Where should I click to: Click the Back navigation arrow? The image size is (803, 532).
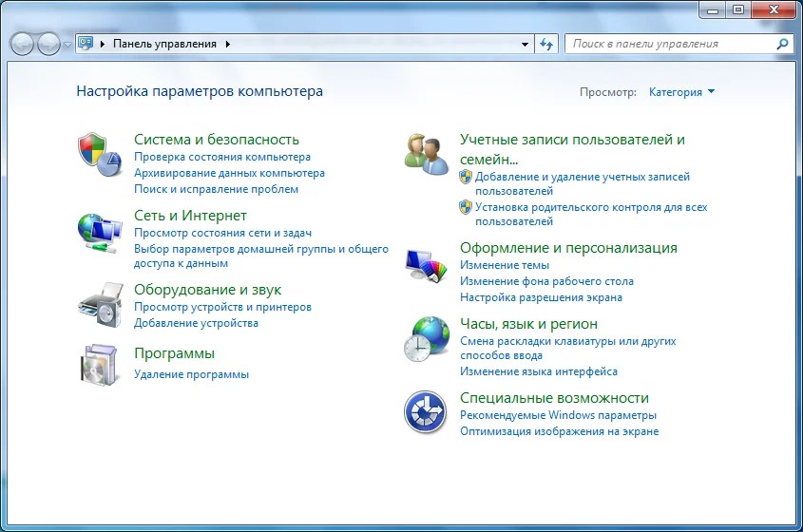[22, 44]
